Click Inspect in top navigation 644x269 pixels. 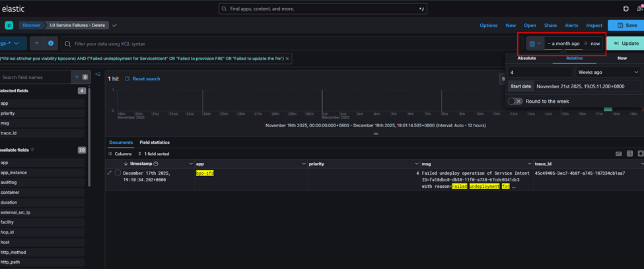pyautogui.click(x=594, y=26)
